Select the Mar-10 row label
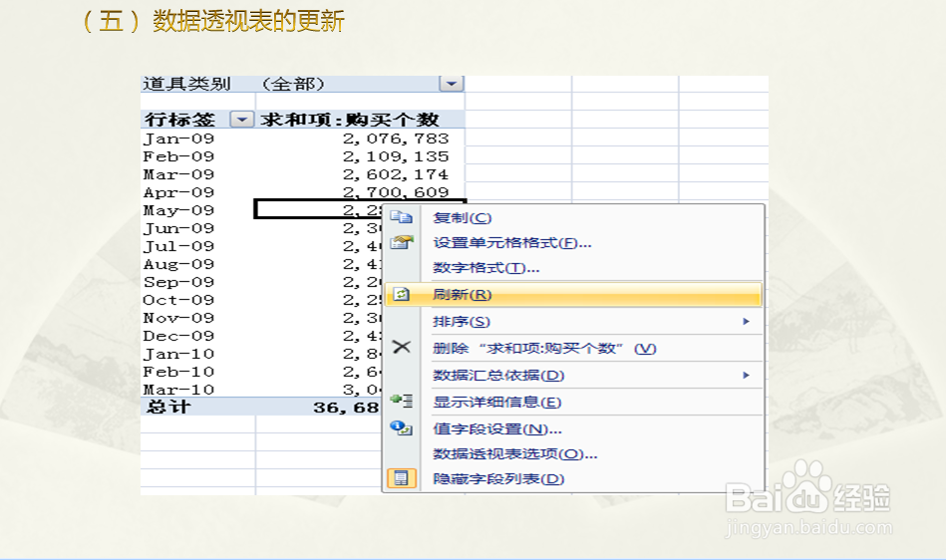This screenshot has height=560, width=946. point(178,390)
